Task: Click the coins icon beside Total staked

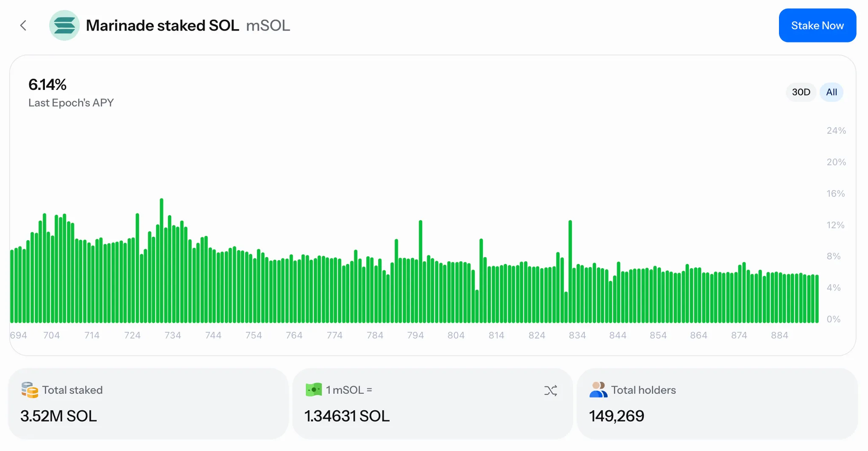Action: coord(30,390)
